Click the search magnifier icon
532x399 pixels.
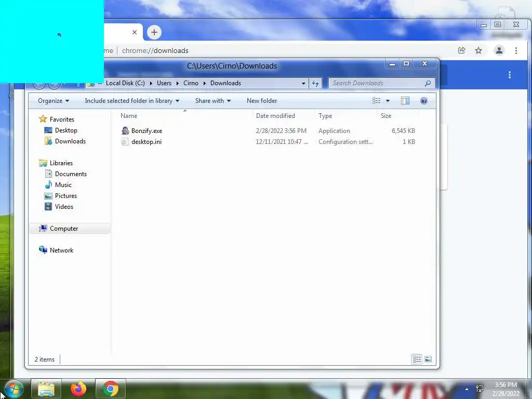tap(428, 83)
